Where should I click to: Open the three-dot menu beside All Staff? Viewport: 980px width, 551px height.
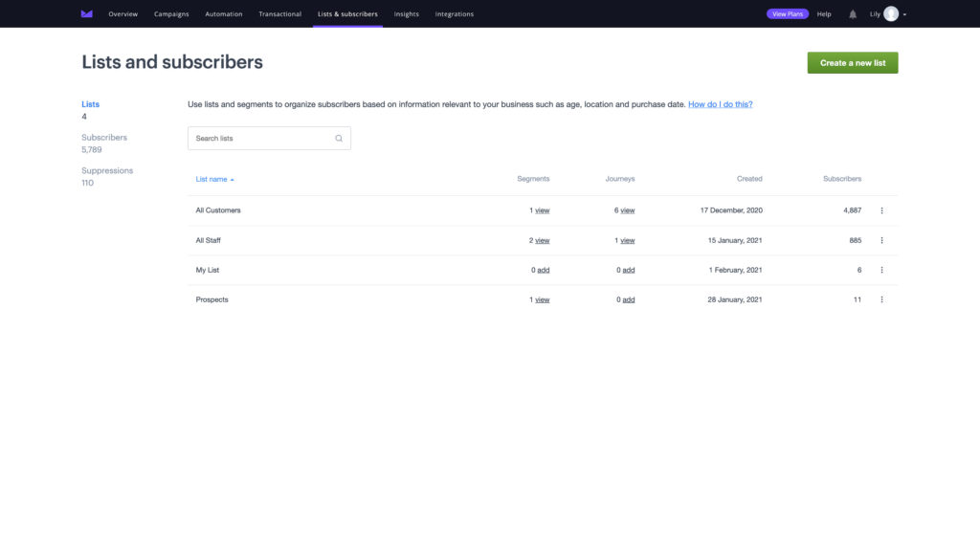(880, 239)
